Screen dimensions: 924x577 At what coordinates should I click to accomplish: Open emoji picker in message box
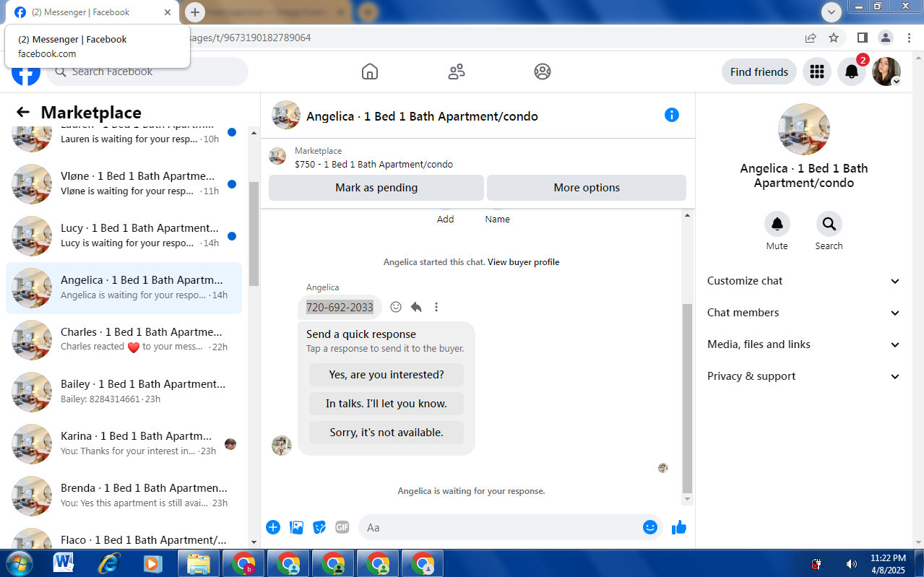[x=650, y=527]
